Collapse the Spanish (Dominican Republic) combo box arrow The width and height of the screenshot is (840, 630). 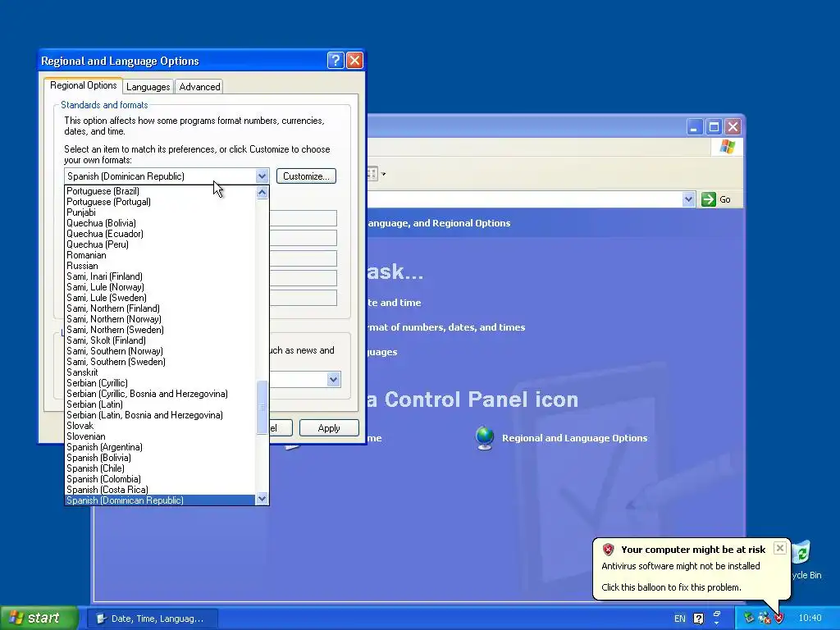click(262, 176)
